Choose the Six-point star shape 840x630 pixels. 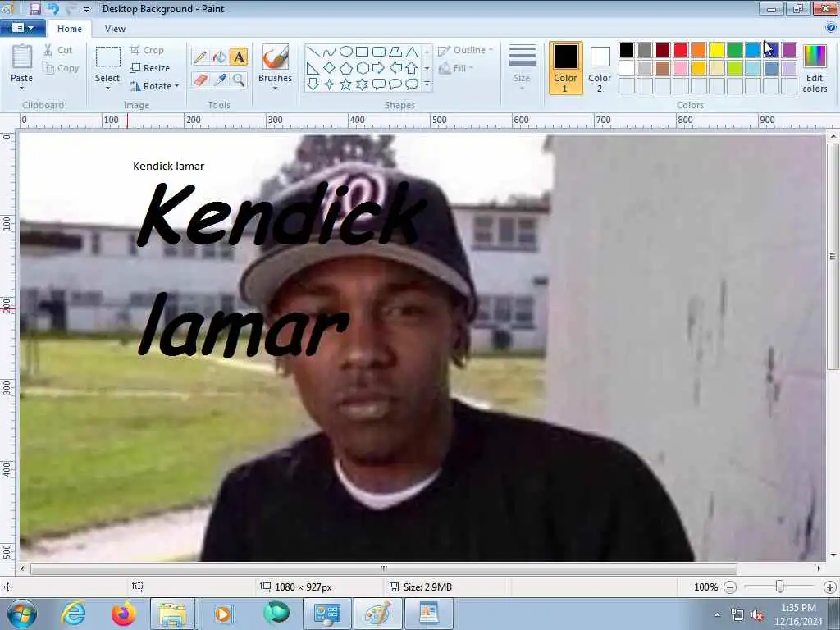(362, 84)
